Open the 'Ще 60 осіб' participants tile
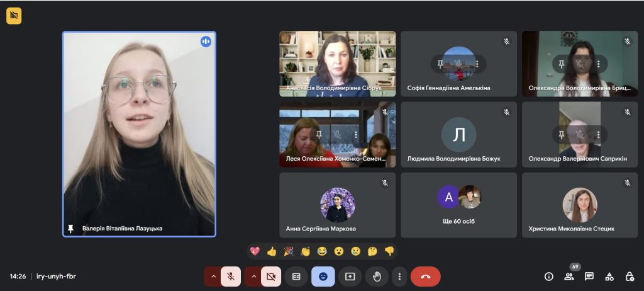 point(458,205)
